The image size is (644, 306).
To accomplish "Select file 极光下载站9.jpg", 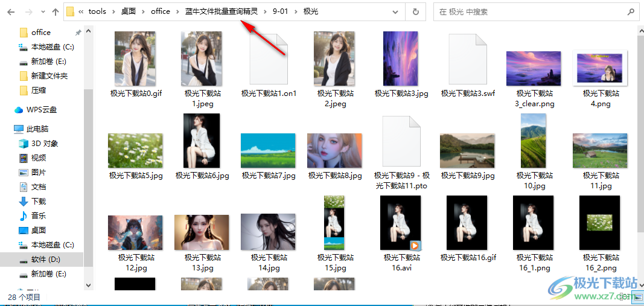I will pyautogui.click(x=468, y=156).
